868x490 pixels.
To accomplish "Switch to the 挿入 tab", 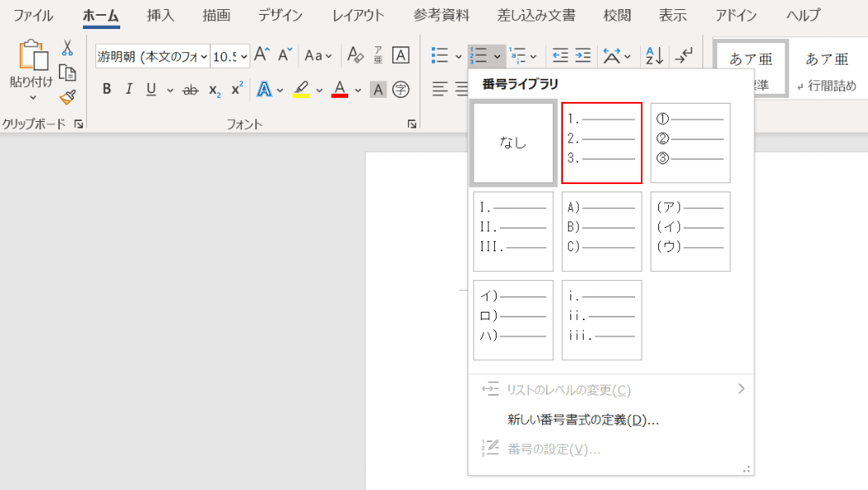I will 161,16.
